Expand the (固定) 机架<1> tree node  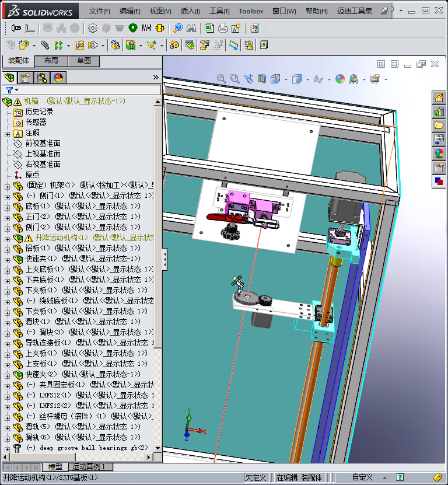click(7, 187)
